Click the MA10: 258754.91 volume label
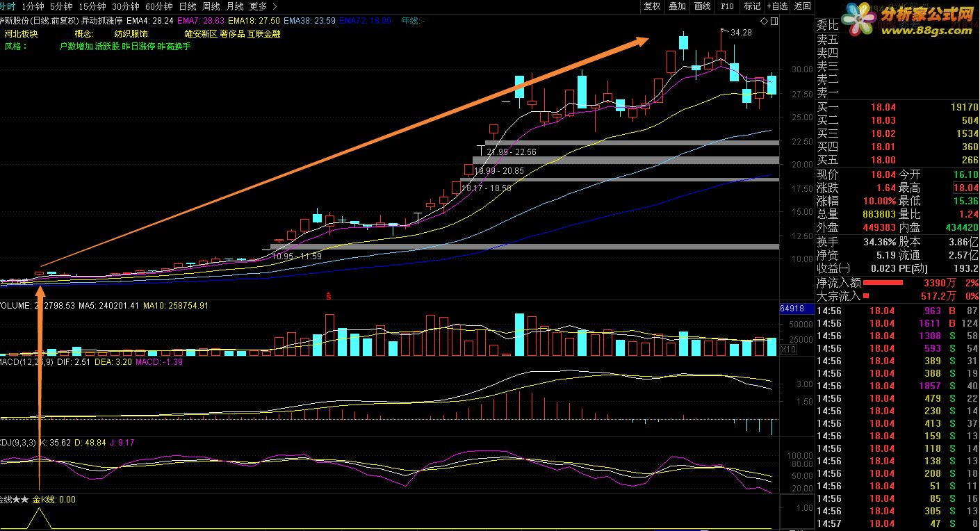The image size is (980, 531). [x=175, y=306]
